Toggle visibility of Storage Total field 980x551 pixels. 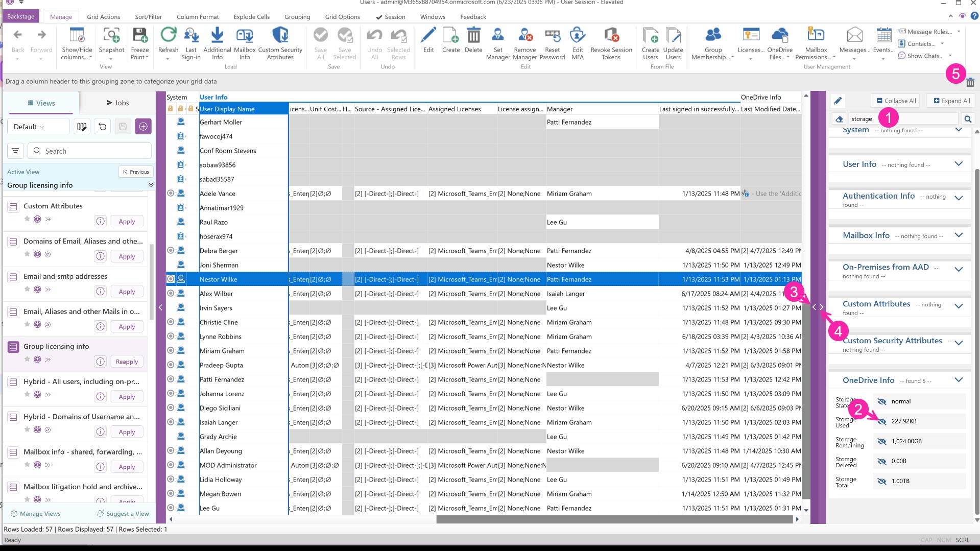click(x=881, y=481)
